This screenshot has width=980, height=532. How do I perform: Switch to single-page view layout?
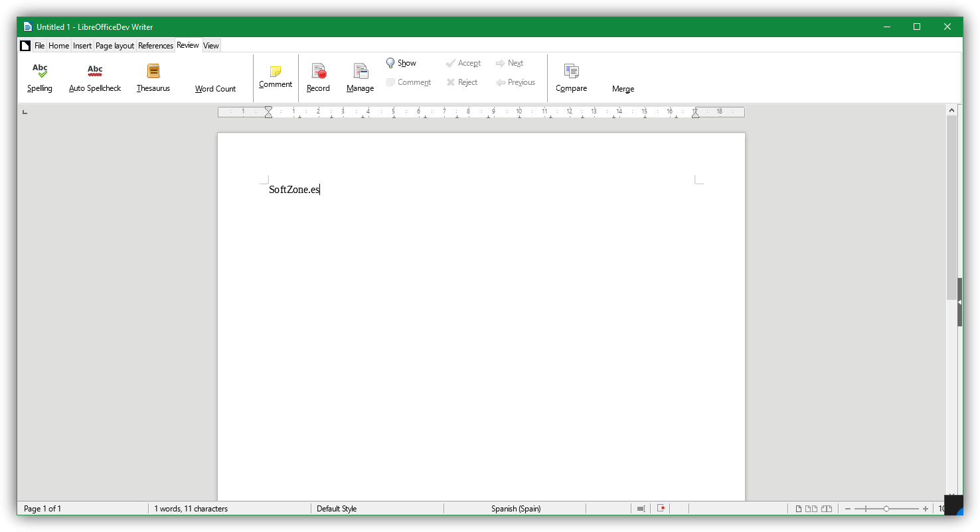(799, 509)
